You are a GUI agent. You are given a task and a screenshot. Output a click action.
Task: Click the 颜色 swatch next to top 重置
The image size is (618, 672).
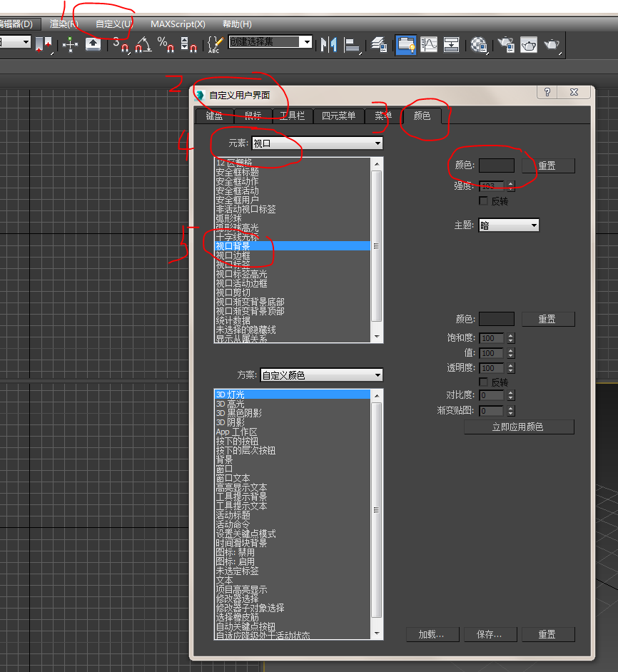tap(496, 166)
